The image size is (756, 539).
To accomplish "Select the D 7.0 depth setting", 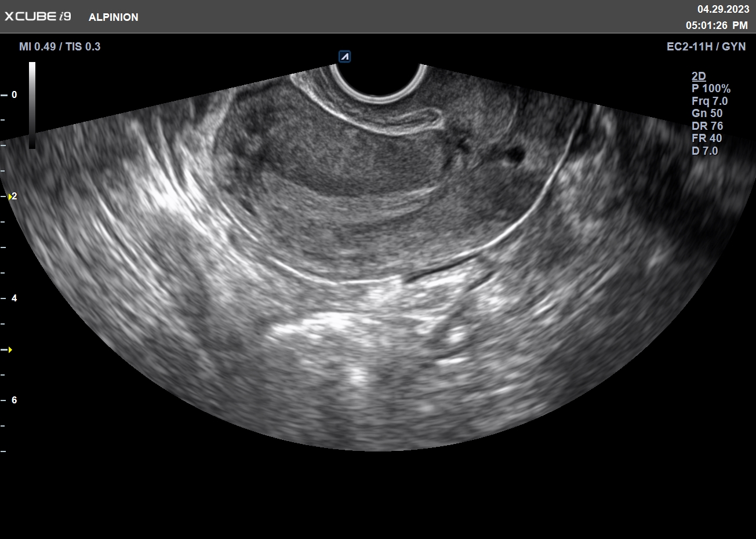I will [705, 151].
